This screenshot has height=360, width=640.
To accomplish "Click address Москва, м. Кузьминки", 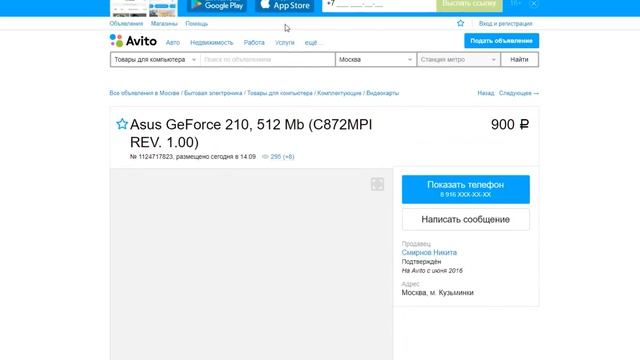I will tap(438, 293).
